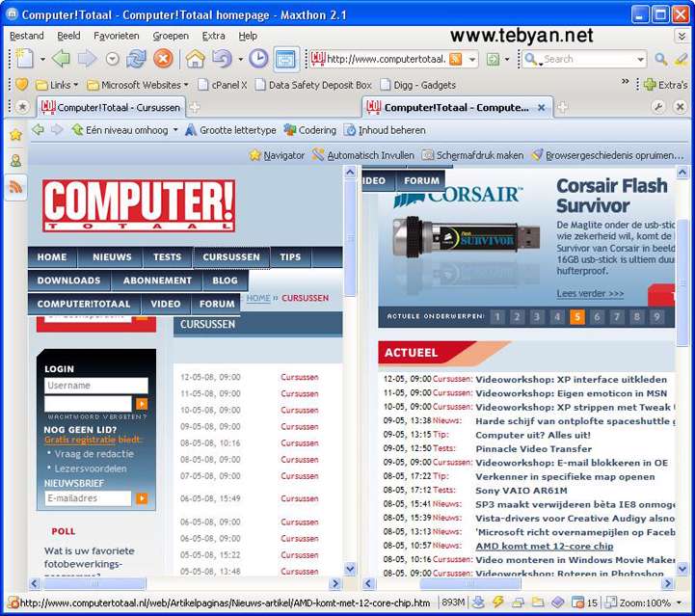Viewport: 695px width, 616px height.
Task: Click the Username input field
Action: (96, 385)
